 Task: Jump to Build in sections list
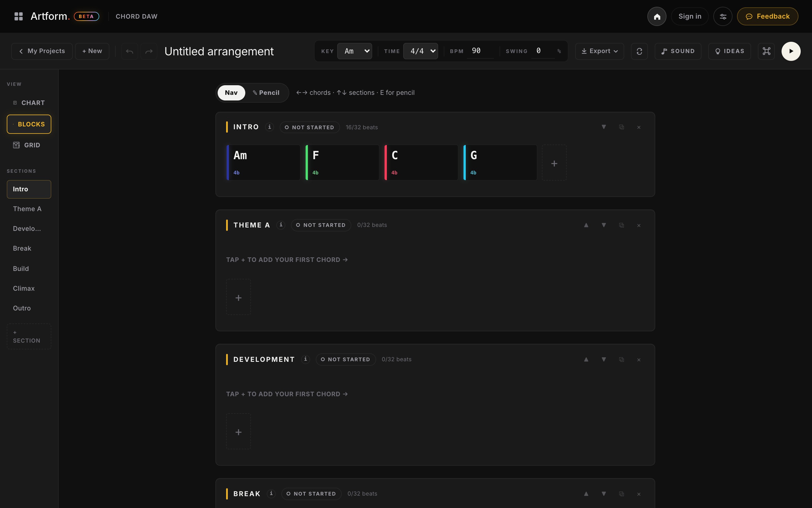point(29,269)
